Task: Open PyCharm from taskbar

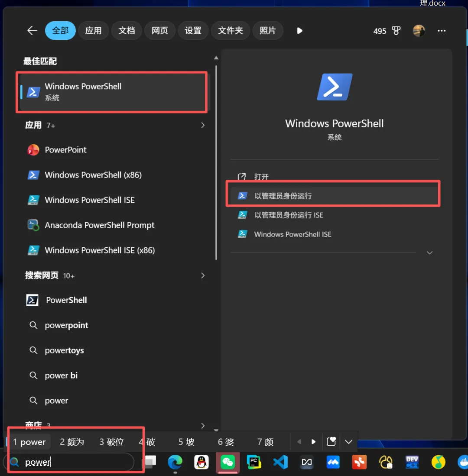Action: point(254,462)
